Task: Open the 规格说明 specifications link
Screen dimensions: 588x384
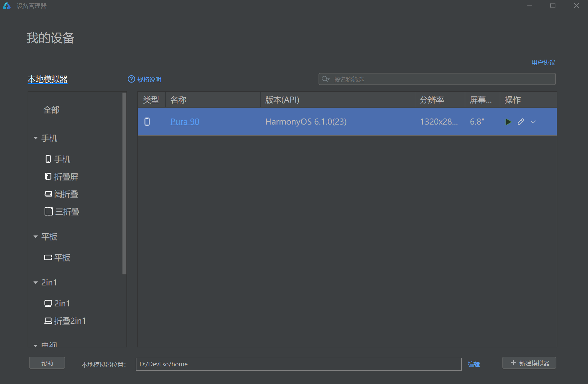Action: pos(149,79)
